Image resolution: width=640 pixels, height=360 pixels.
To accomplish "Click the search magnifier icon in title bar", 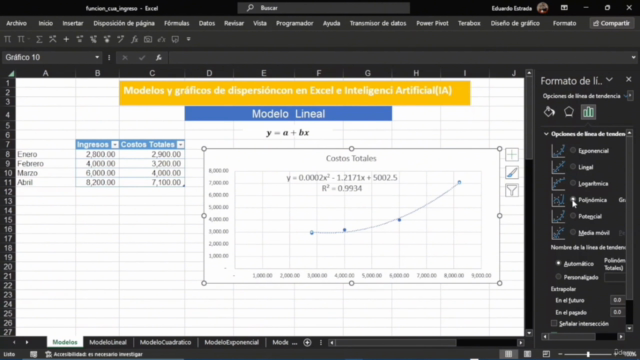I will tap(250, 8).
